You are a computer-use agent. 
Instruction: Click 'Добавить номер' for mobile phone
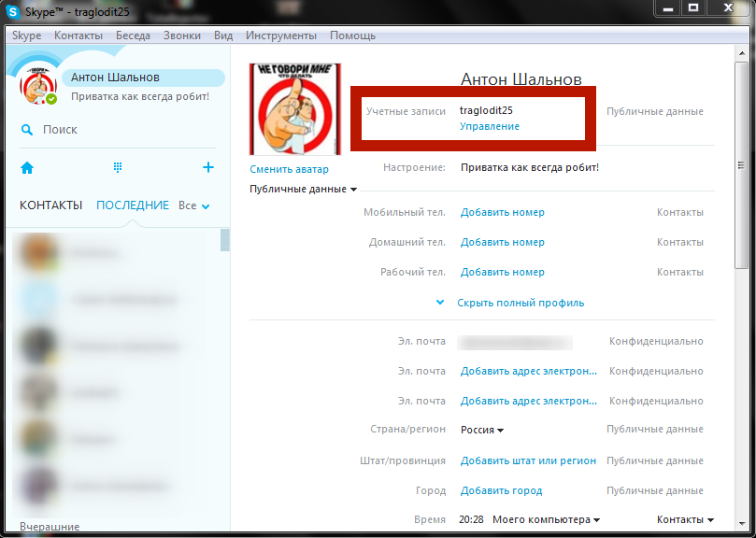point(502,212)
